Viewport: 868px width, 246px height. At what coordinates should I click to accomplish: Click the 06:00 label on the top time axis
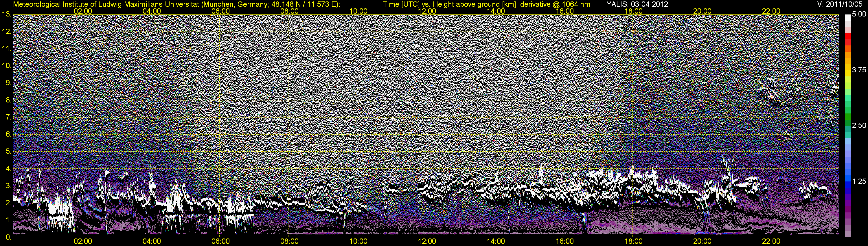pyautogui.click(x=221, y=11)
